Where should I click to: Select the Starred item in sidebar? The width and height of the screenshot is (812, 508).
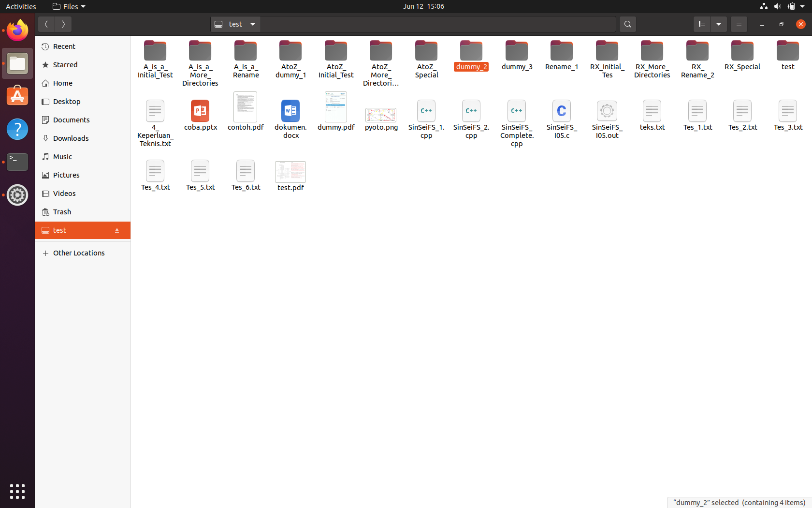click(x=65, y=64)
